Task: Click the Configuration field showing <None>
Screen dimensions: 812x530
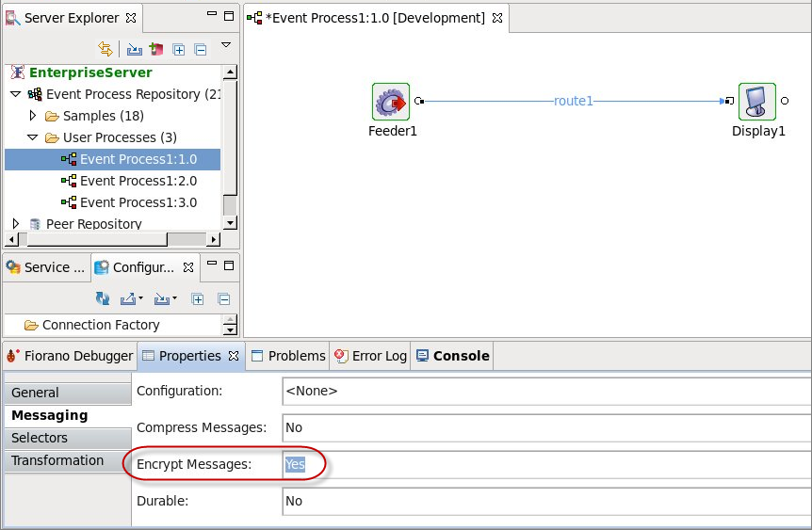Action: pyautogui.click(x=547, y=392)
